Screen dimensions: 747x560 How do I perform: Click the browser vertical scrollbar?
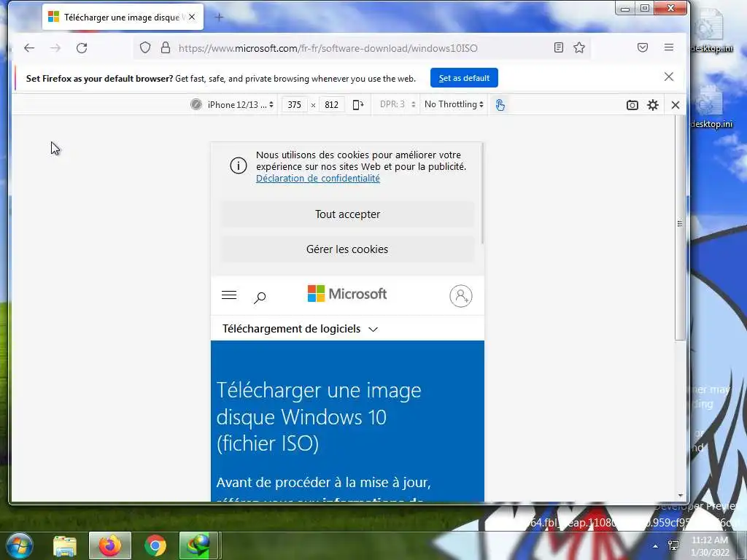681,228
